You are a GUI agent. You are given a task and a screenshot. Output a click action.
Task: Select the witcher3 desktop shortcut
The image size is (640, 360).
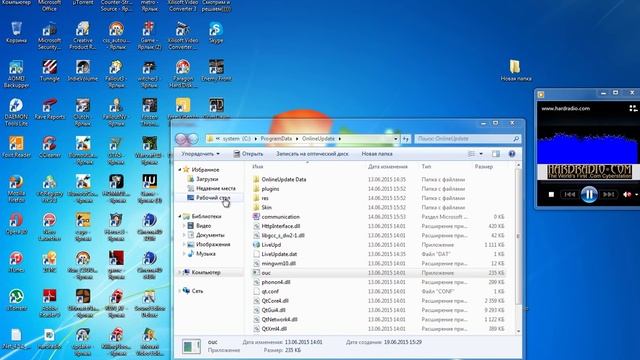click(149, 74)
